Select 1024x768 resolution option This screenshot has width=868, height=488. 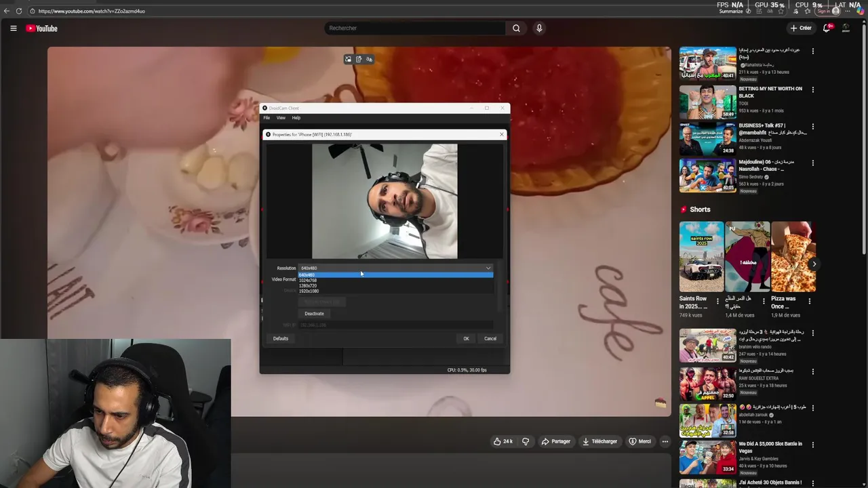coord(395,280)
